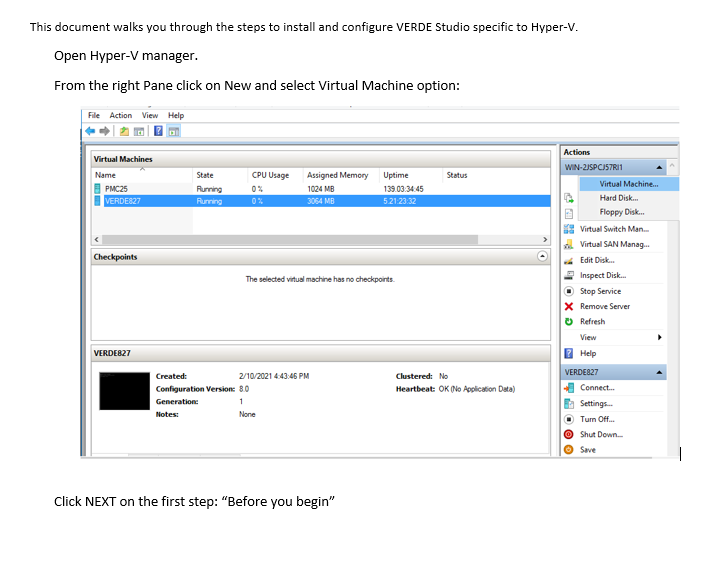Viewport: 707px width, 581px height.
Task: Select the VERDE827 virtual machine row
Action: (x=321, y=201)
